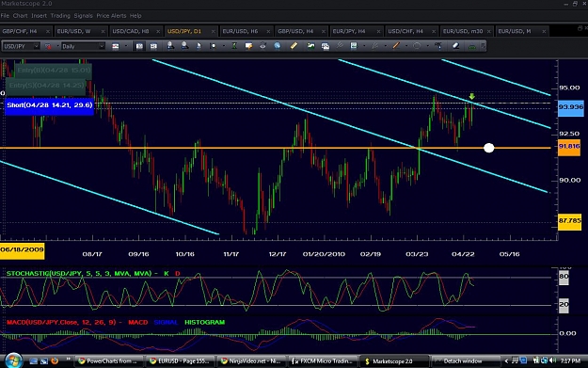Open EURUSD Chrome window from taskbar

point(180,360)
